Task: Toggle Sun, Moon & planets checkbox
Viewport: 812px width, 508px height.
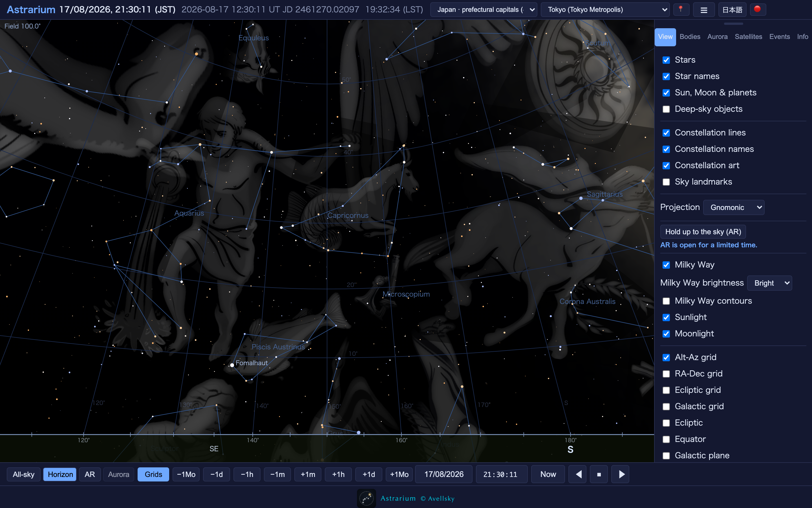Action: pyautogui.click(x=666, y=93)
